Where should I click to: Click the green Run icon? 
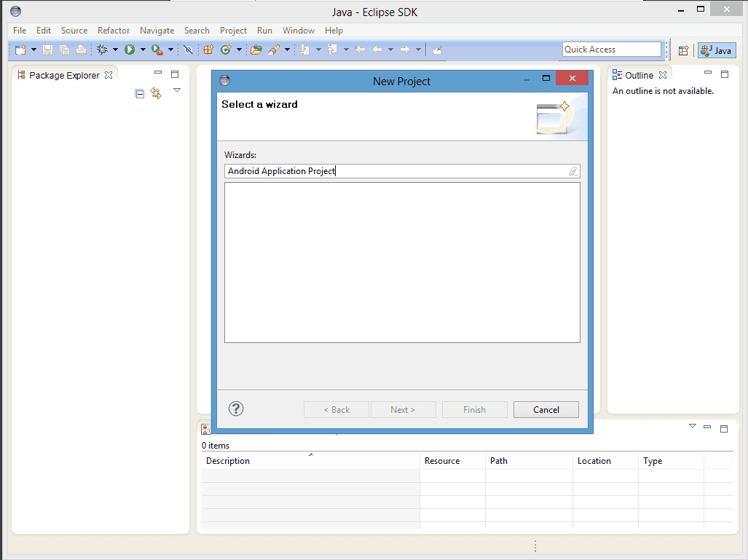130,50
